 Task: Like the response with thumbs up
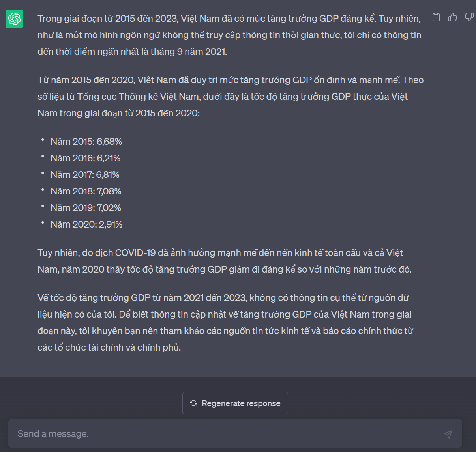(453, 17)
